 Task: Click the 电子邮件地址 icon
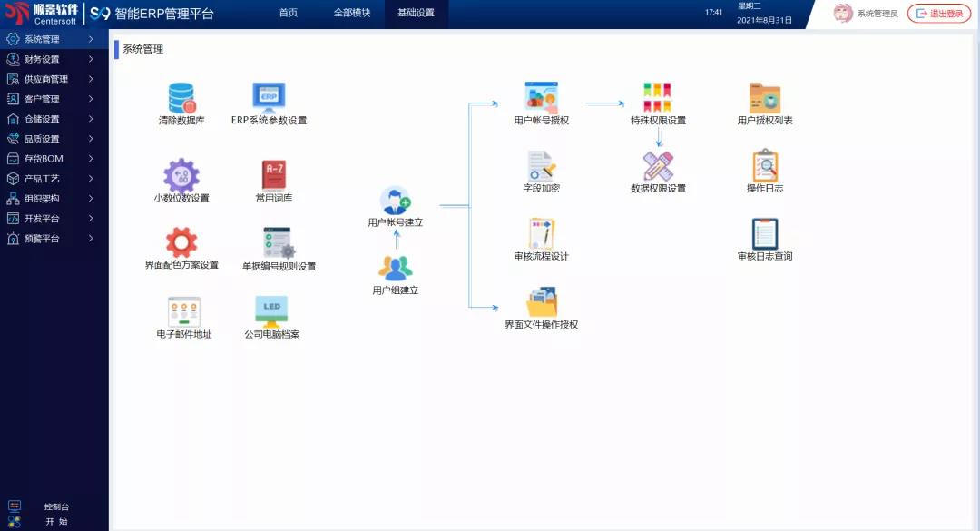tap(183, 311)
